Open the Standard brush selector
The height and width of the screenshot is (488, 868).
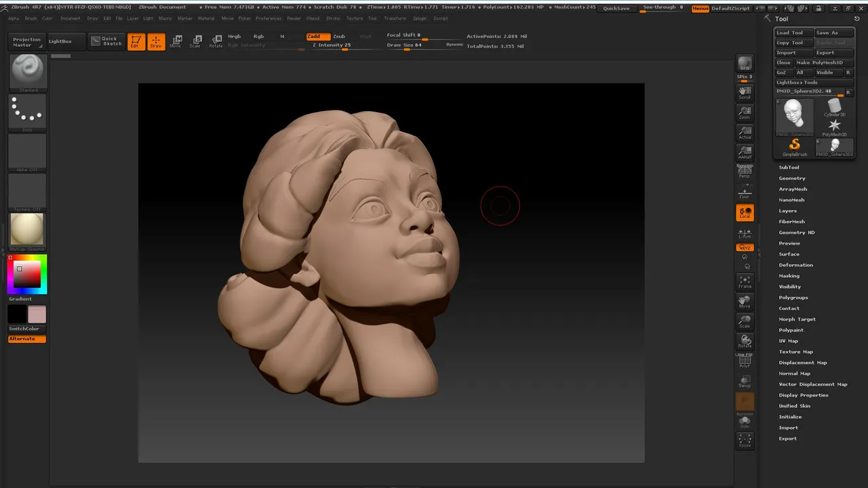[x=28, y=73]
